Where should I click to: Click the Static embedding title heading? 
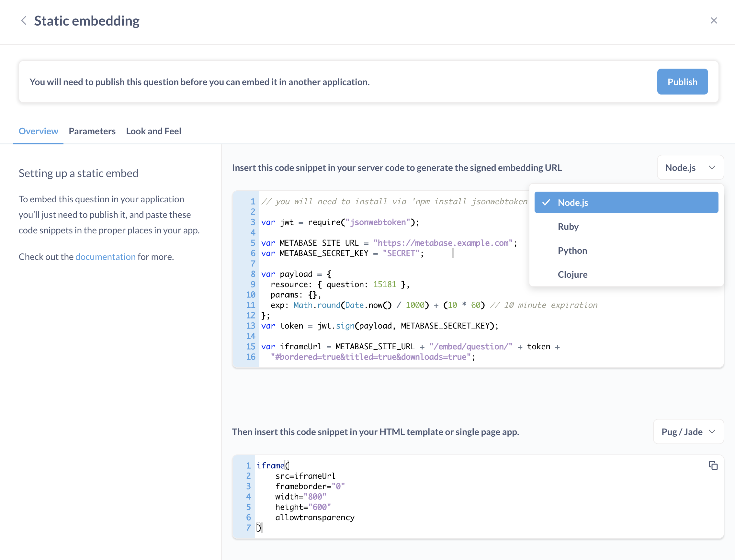(x=87, y=20)
